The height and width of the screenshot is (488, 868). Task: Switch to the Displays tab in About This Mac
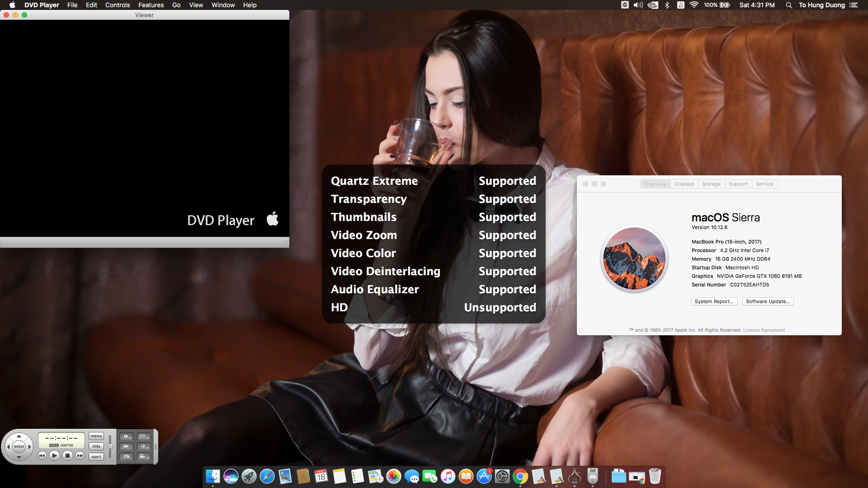(x=684, y=184)
